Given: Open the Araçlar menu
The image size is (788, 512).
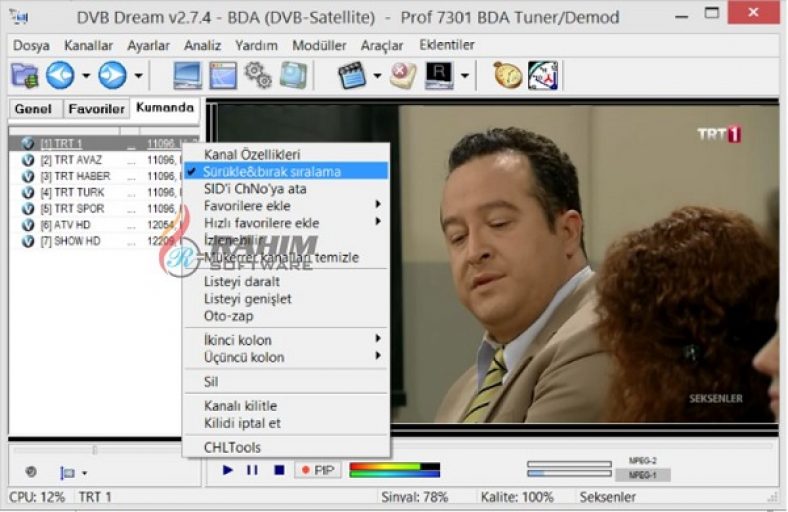Looking at the screenshot, I should (382, 45).
